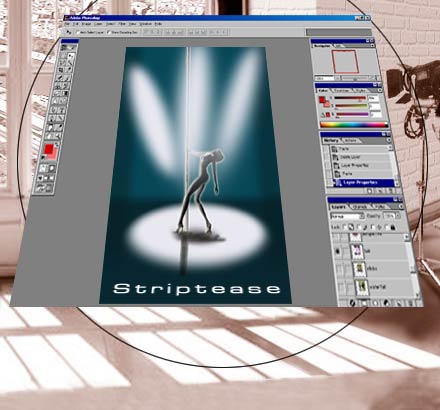
Task: Click the color spectrum ramp in Color panel
Action: tap(354, 125)
